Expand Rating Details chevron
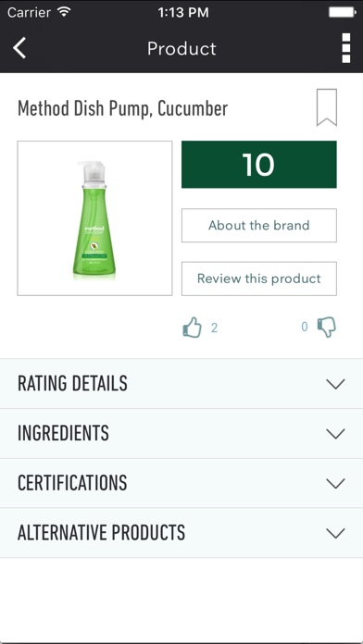 pyautogui.click(x=335, y=384)
